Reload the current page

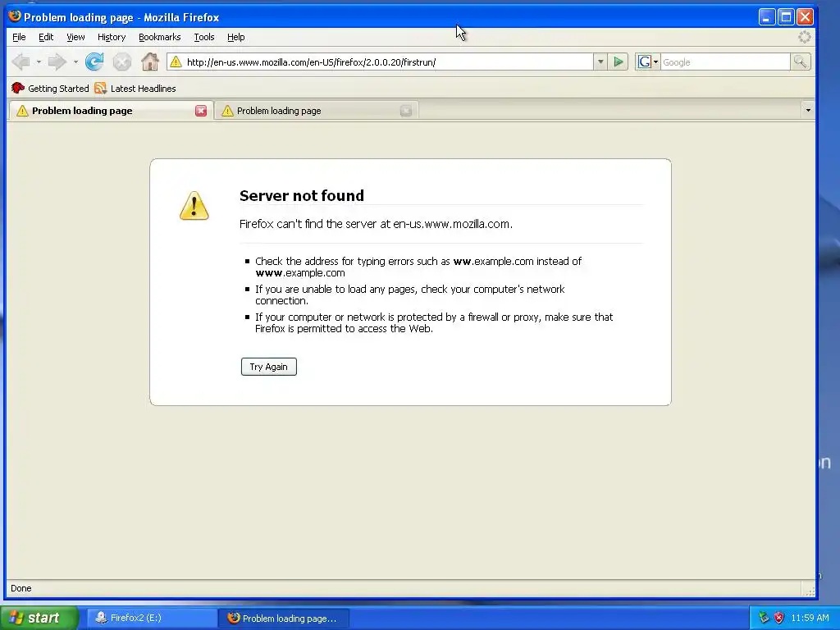click(95, 62)
